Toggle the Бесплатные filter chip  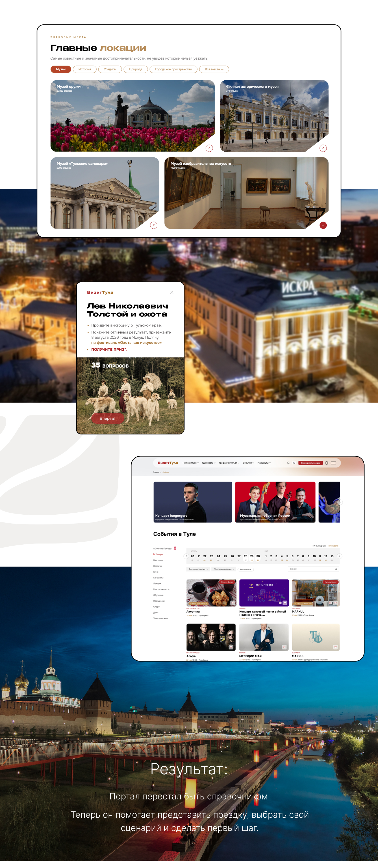pyautogui.click(x=245, y=569)
